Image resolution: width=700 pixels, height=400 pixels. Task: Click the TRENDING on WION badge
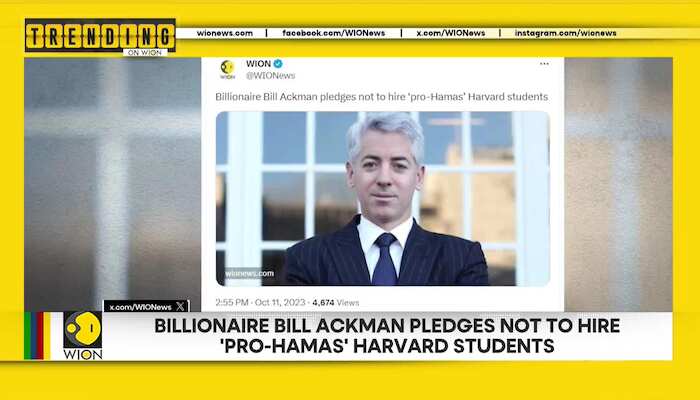click(x=100, y=36)
